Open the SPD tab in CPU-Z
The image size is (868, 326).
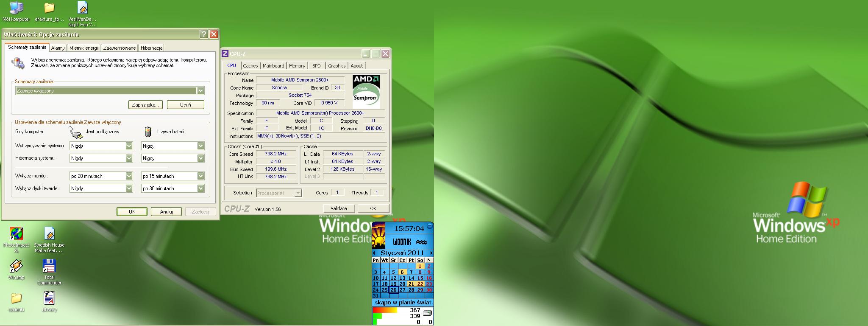pos(317,66)
